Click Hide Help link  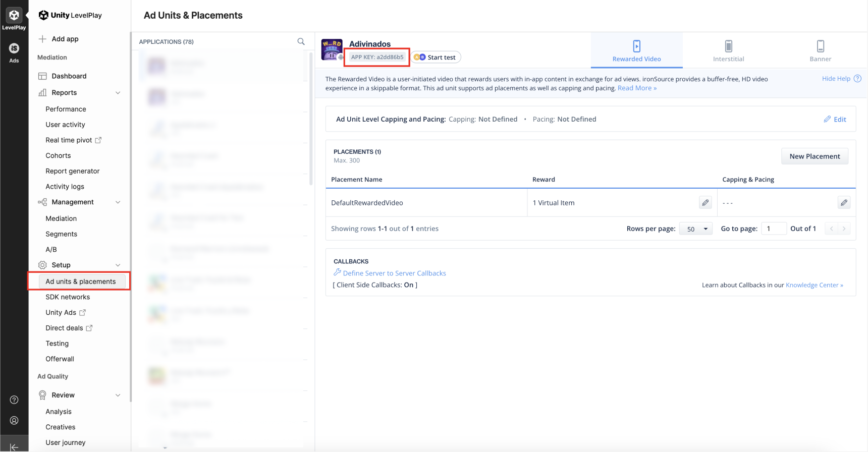coord(836,79)
